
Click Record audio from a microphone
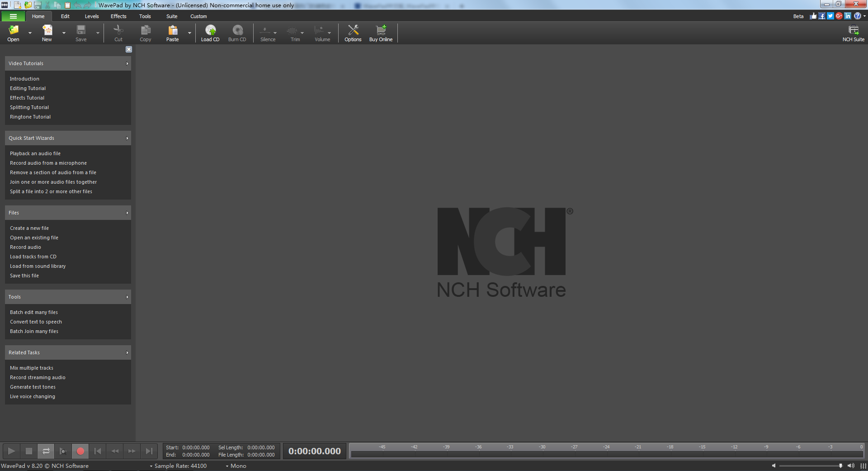48,163
